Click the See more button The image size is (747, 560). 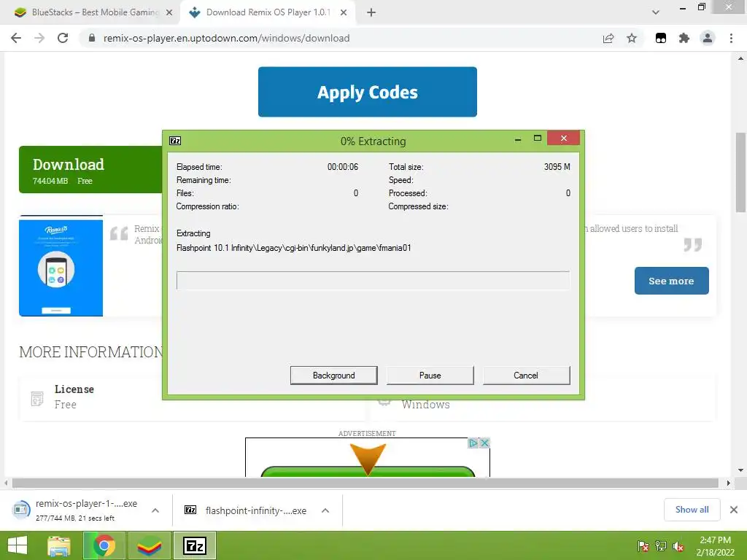point(671,281)
